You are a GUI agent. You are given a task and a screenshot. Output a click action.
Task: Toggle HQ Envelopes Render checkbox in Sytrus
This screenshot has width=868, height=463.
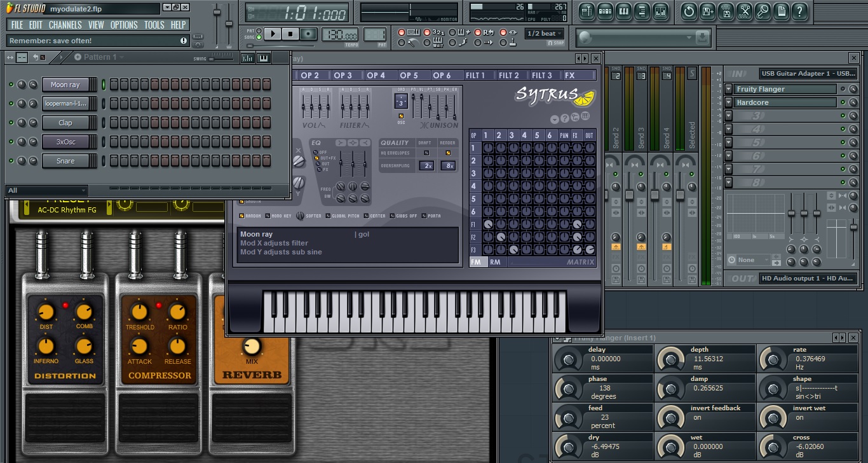tap(447, 153)
